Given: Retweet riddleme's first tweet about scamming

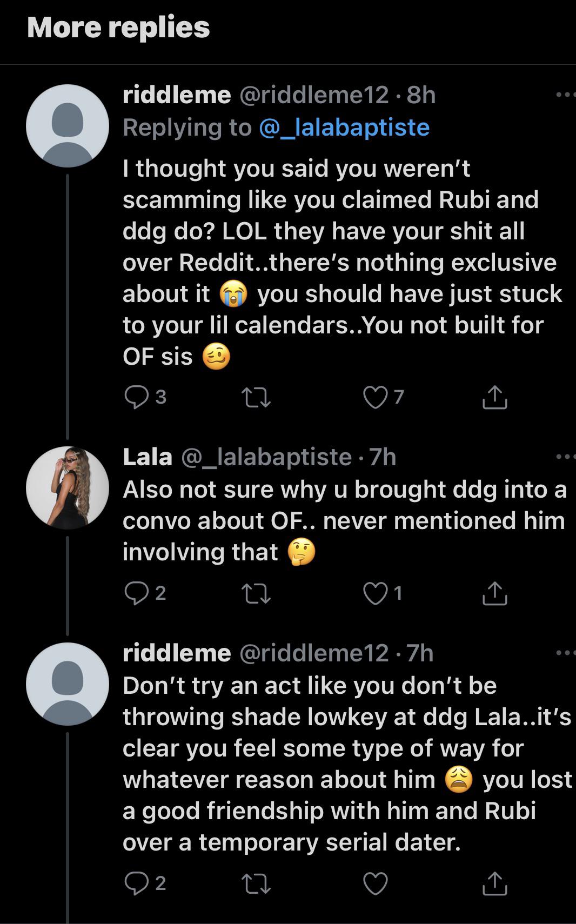Looking at the screenshot, I should coord(256,398).
